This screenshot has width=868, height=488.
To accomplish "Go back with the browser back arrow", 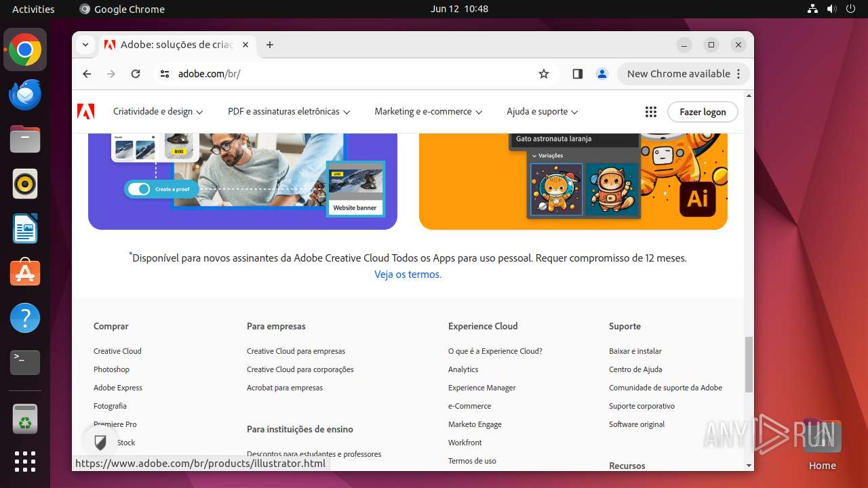I will click(87, 74).
